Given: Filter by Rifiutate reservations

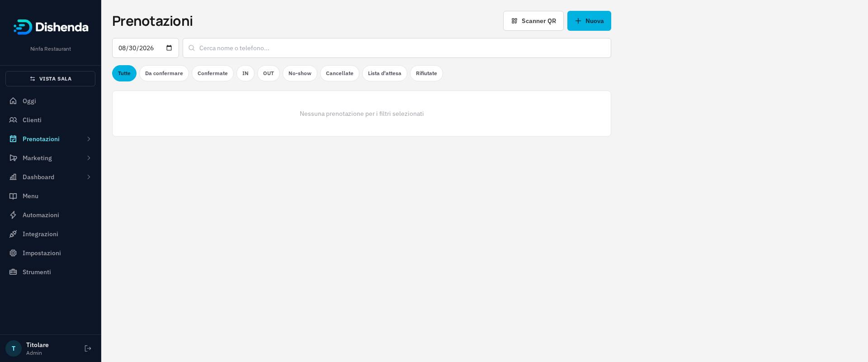Looking at the screenshot, I should pyautogui.click(x=426, y=73).
